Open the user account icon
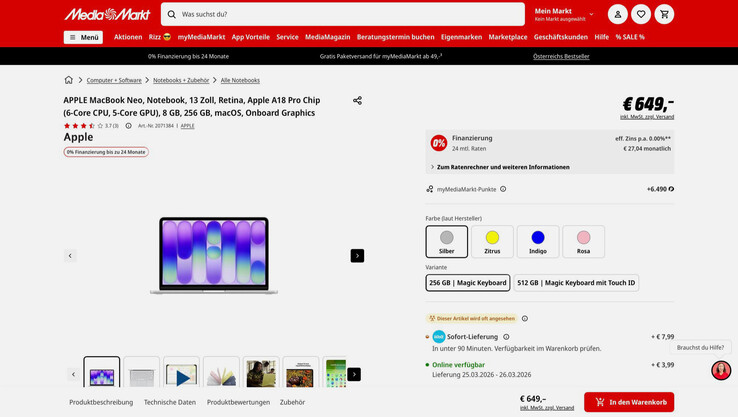 pyautogui.click(x=618, y=15)
